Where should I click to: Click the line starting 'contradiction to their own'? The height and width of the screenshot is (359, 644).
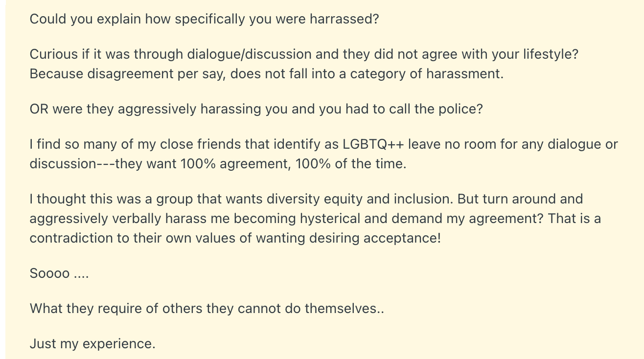235,238
